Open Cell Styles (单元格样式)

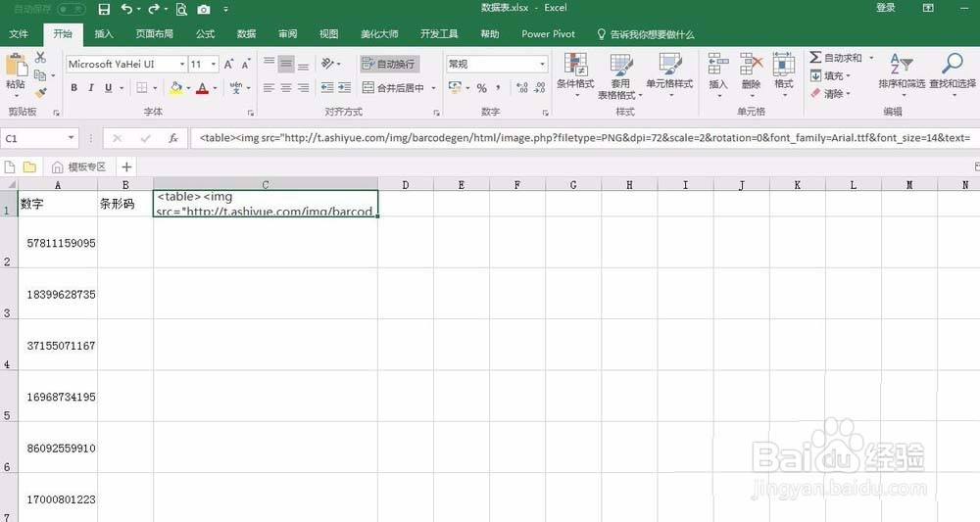coord(669,75)
